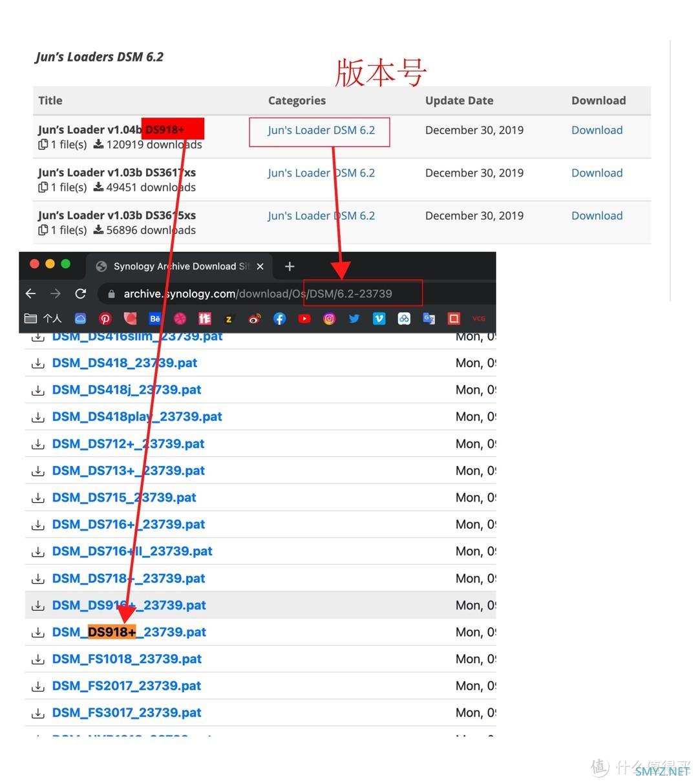The height and width of the screenshot is (784, 698).
Task: Open DSM_DS716+II_23739.pat file link
Action: pos(132,551)
